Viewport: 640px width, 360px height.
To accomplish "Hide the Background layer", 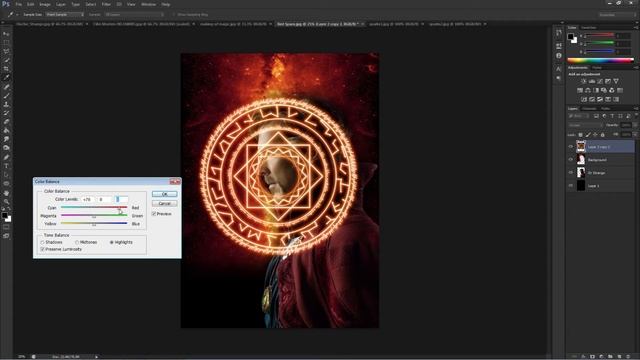I will click(571, 160).
